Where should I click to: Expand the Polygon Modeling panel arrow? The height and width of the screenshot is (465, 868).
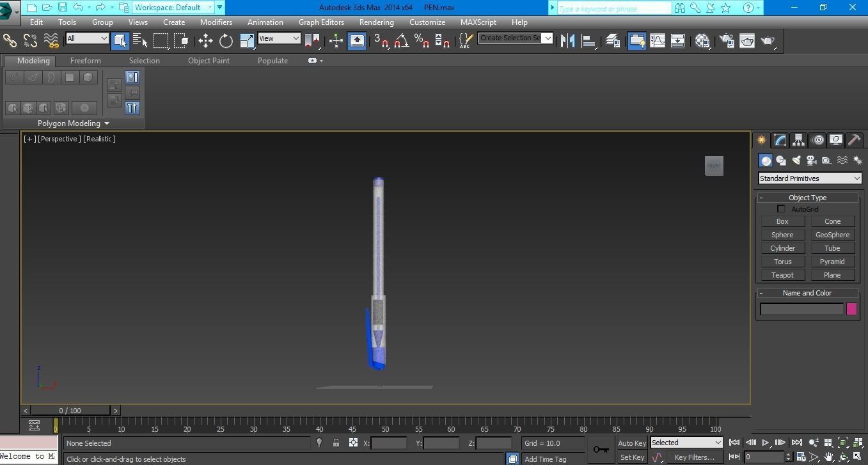pos(107,123)
